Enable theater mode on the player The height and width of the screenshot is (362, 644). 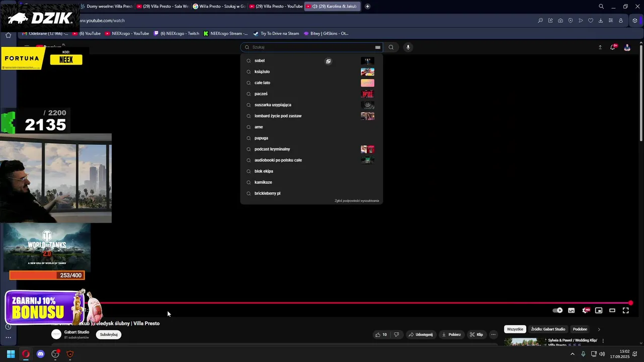click(612, 311)
